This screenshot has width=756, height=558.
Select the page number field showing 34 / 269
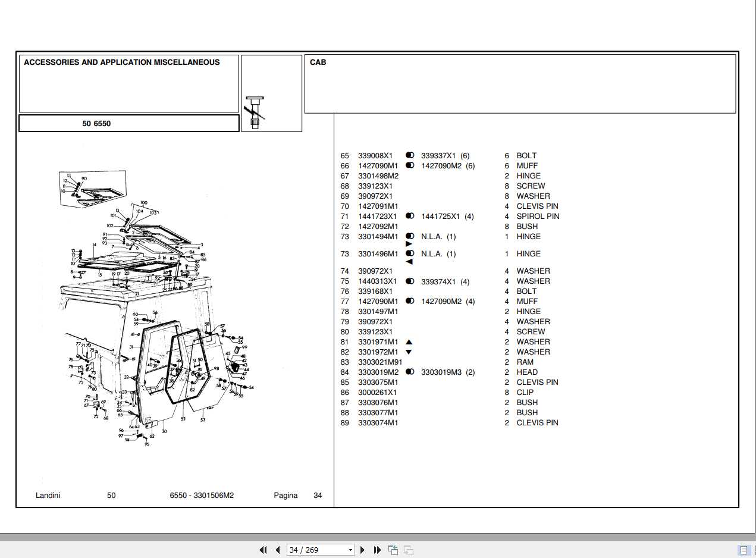click(315, 550)
